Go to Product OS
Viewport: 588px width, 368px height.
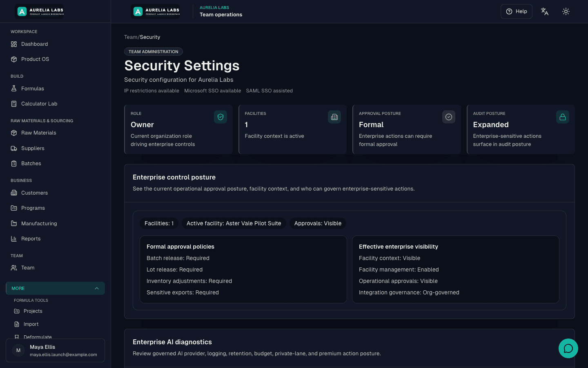click(x=55, y=59)
